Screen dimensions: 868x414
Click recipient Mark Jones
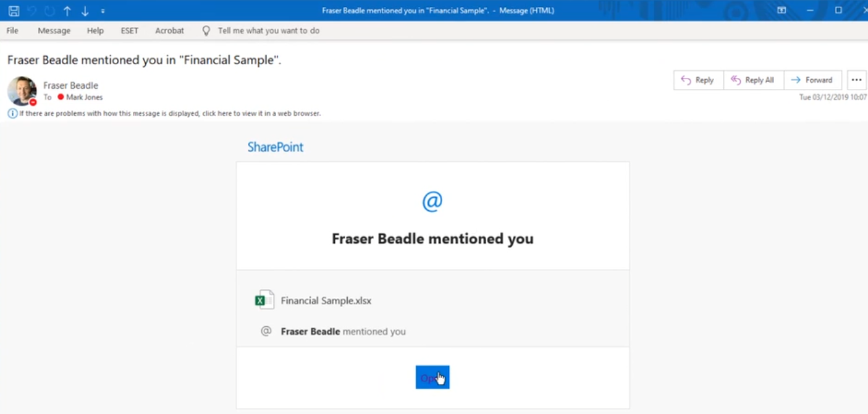pos(85,97)
